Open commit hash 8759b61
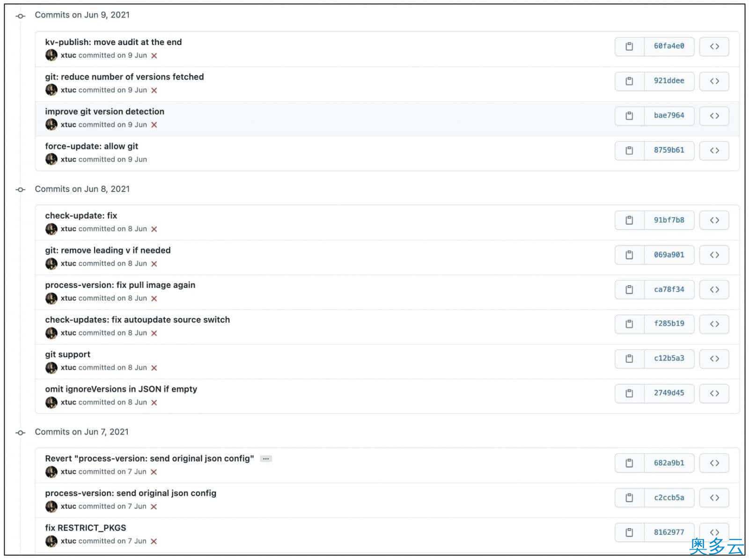The height and width of the screenshot is (560, 749). [668, 150]
